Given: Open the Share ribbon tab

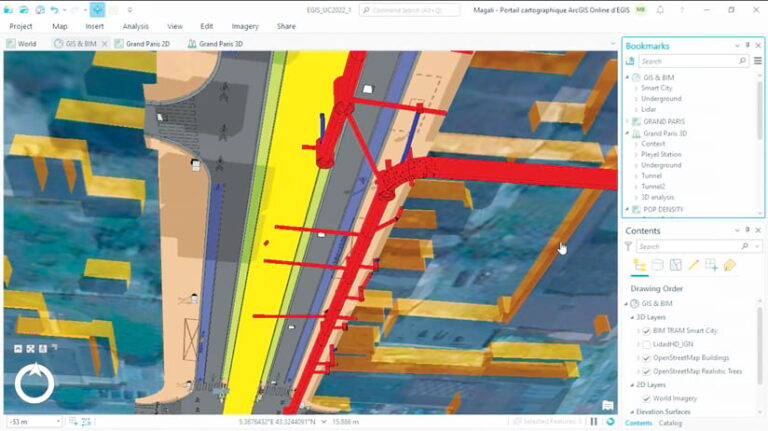Looking at the screenshot, I should point(286,26).
